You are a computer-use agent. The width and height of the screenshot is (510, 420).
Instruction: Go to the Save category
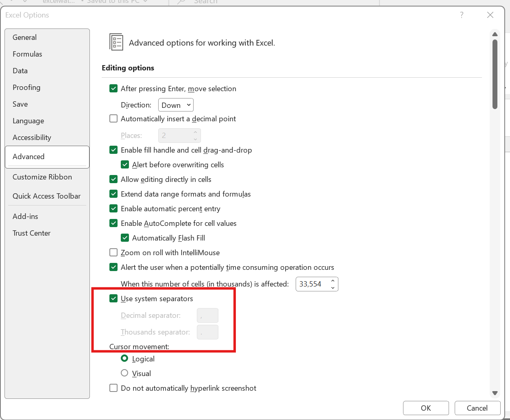47,104
